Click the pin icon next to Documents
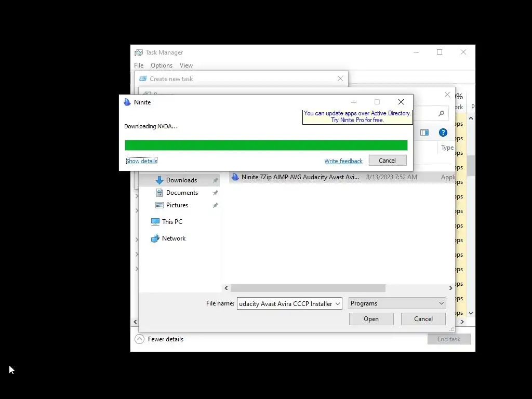The width and height of the screenshot is (532, 399). (x=215, y=193)
